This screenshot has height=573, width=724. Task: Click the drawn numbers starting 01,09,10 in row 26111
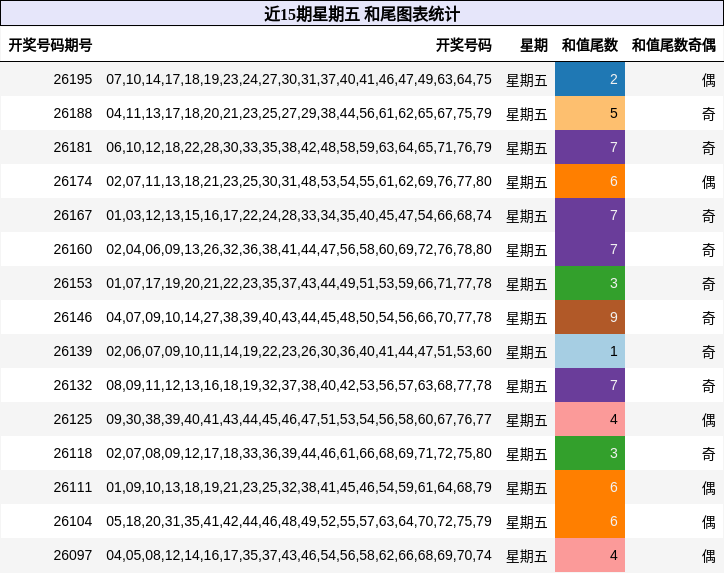[299, 488]
